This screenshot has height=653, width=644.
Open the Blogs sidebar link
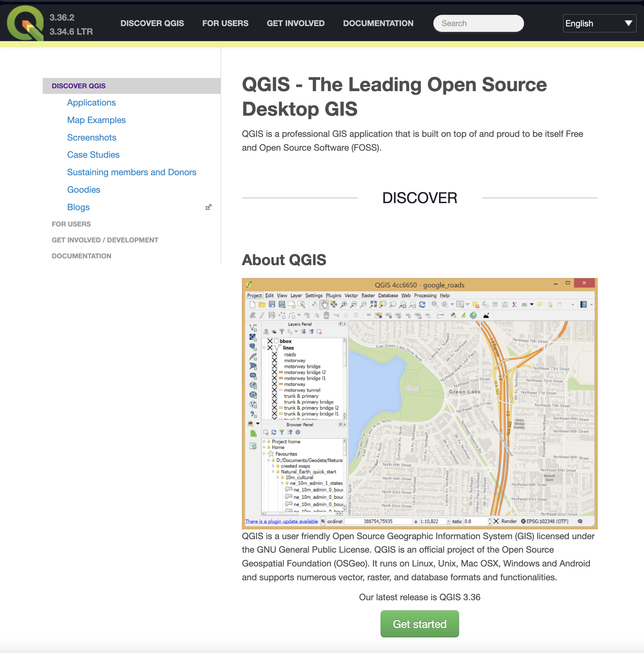point(78,207)
